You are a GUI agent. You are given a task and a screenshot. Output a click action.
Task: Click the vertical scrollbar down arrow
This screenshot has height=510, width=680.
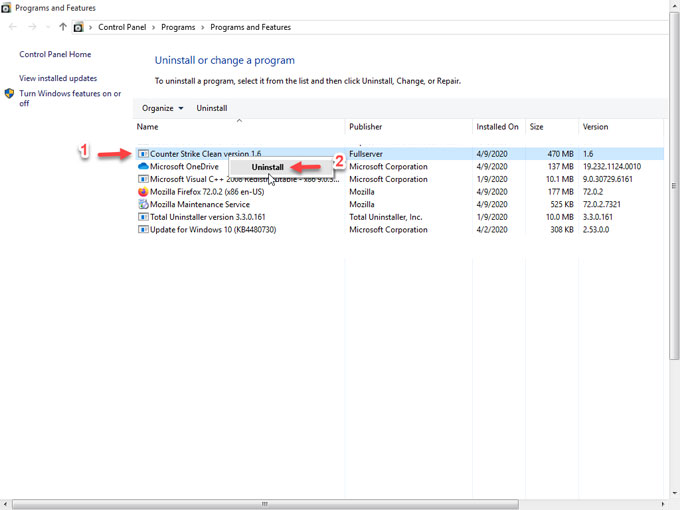674,494
